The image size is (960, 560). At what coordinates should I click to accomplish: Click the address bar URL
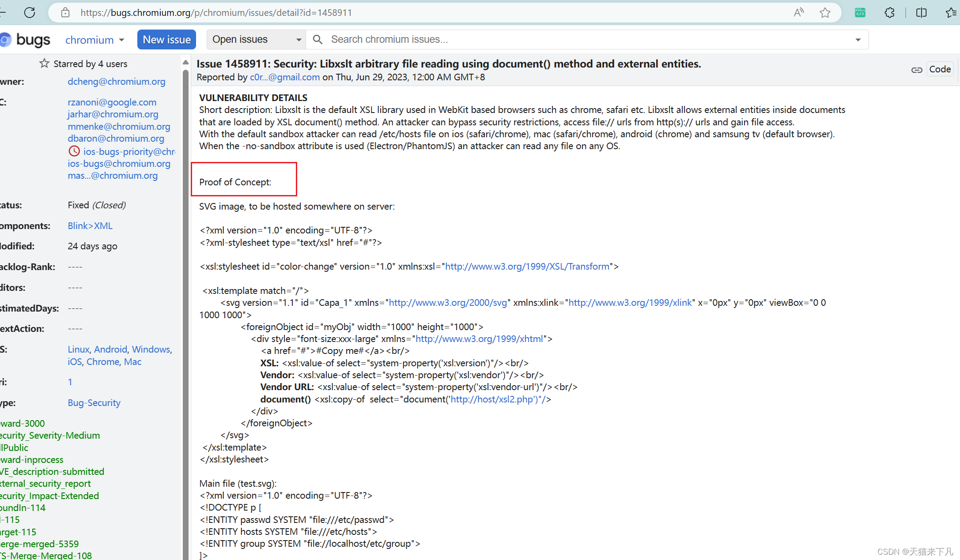point(216,12)
